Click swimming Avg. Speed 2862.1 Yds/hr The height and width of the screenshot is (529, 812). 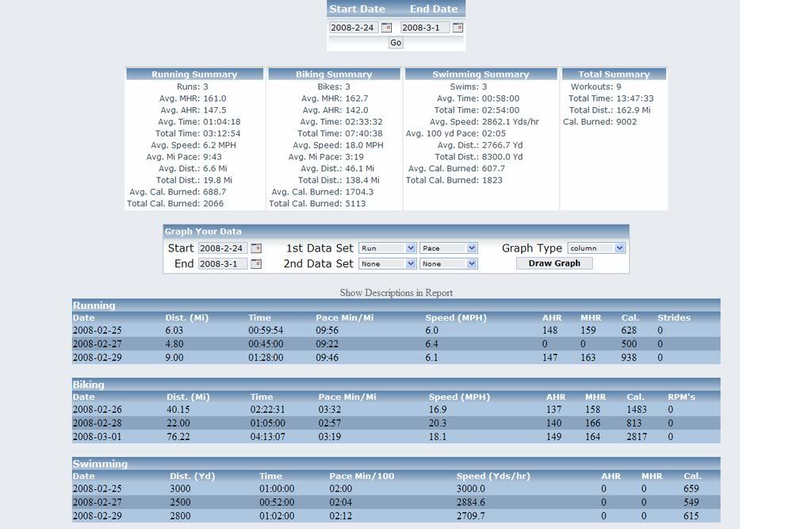coord(510,122)
